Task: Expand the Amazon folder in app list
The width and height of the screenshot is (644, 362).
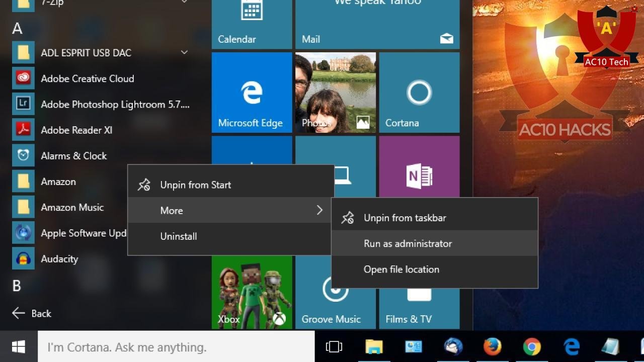Action: (58, 182)
